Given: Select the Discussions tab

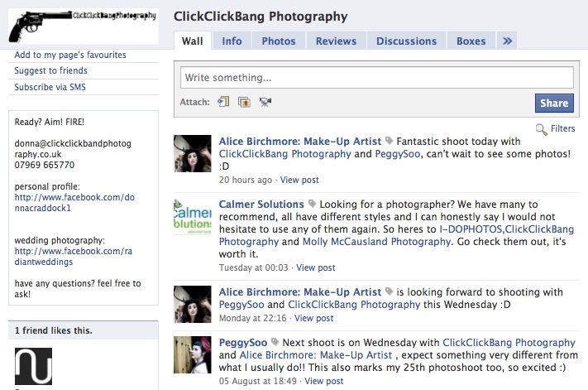Looking at the screenshot, I should [407, 41].
